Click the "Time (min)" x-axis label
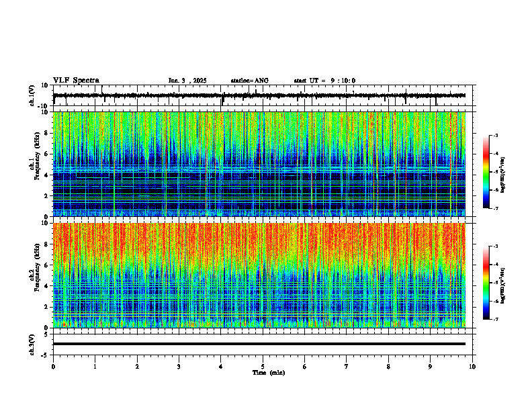The height and width of the screenshot is (411, 532). [x=269, y=373]
